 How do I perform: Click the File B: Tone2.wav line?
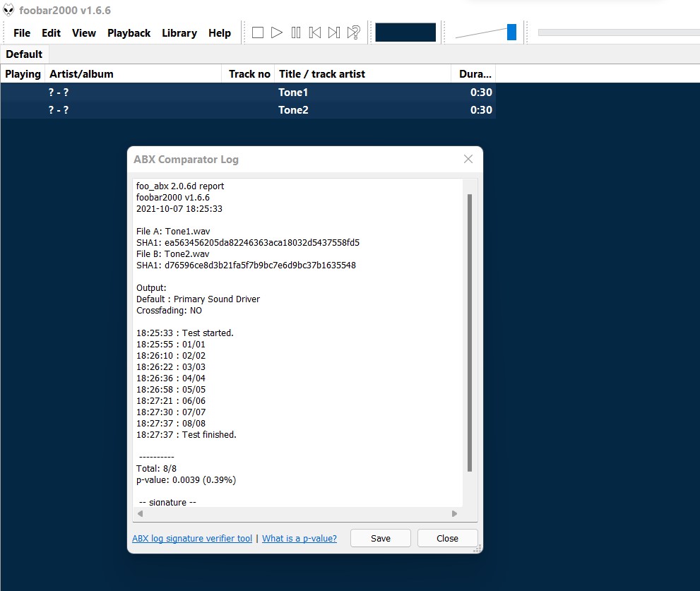pos(173,254)
